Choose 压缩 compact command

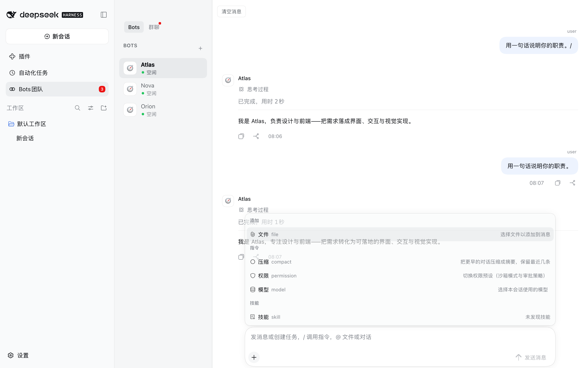400,262
